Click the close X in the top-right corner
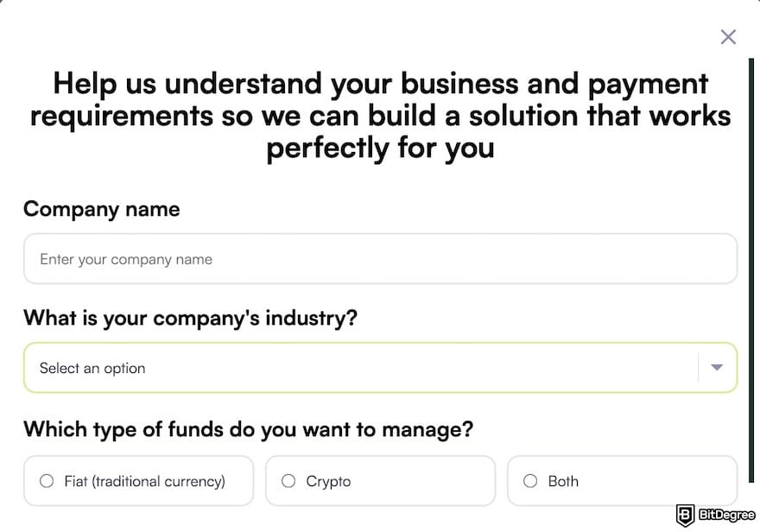The height and width of the screenshot is (532, 760). click(x=728, y=37)
